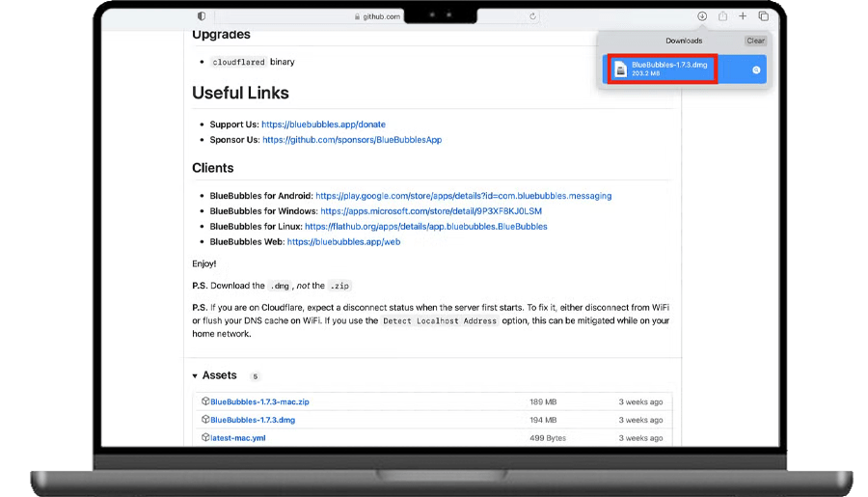Open the GitHub sponsors BlueBubblesApp link
This screenshot has height=497, width=868.
[x=352, y=140]
